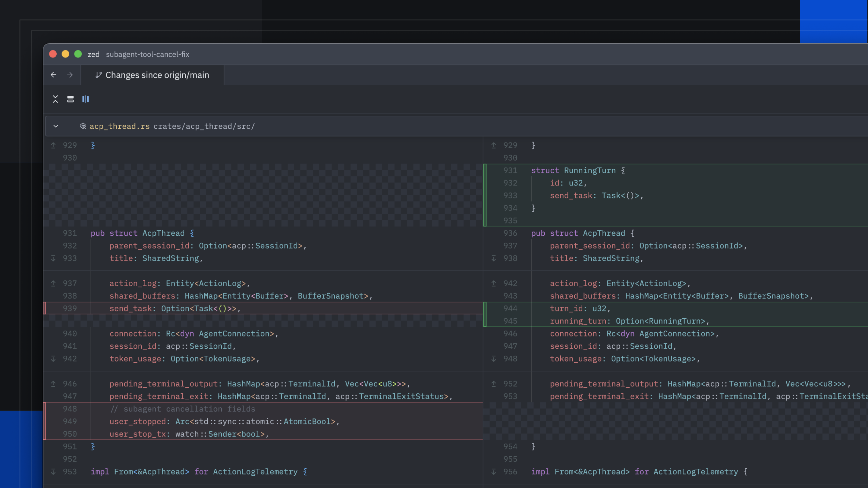Viewport: 868px width, 488px height.
Task: Click the acp_thread.rs file name link
Action: (119, 126)
